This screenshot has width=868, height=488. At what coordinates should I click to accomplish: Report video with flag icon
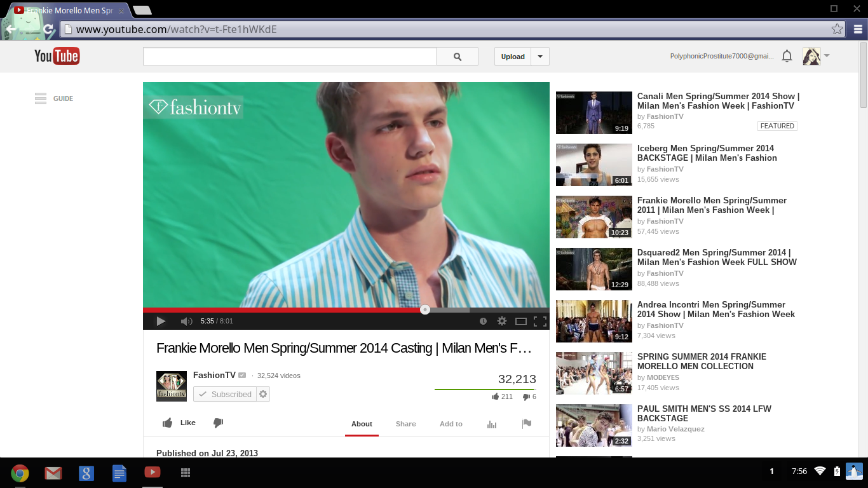coord(526,424)
